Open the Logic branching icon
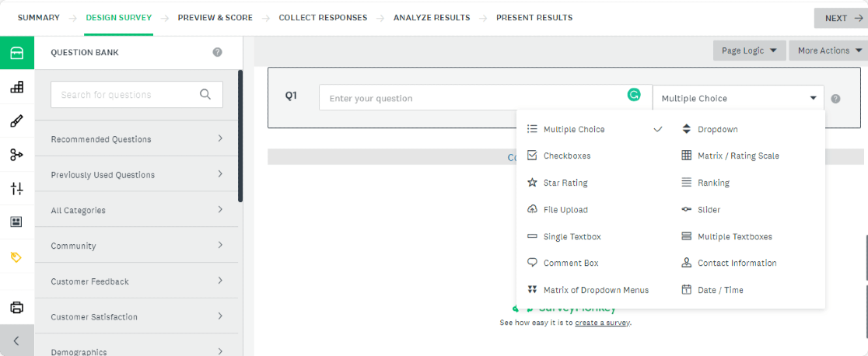868x356 pixels. pyautogui.click(x=16, y=155)
